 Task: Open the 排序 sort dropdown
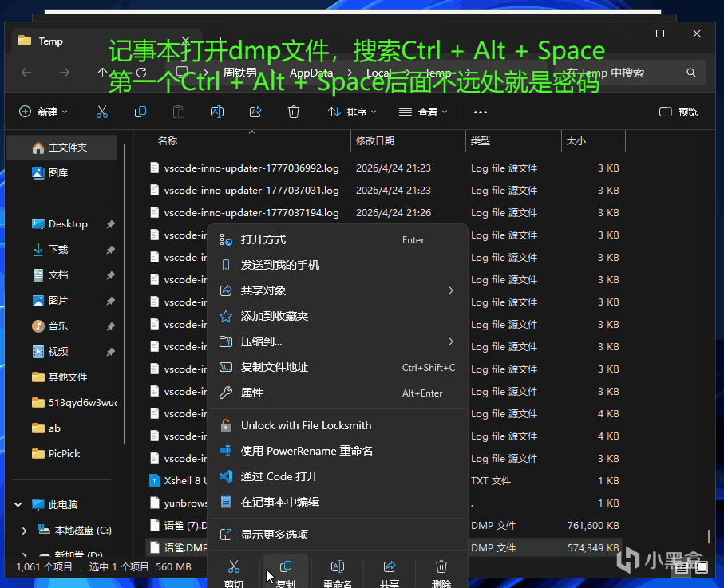pos(352,112)
